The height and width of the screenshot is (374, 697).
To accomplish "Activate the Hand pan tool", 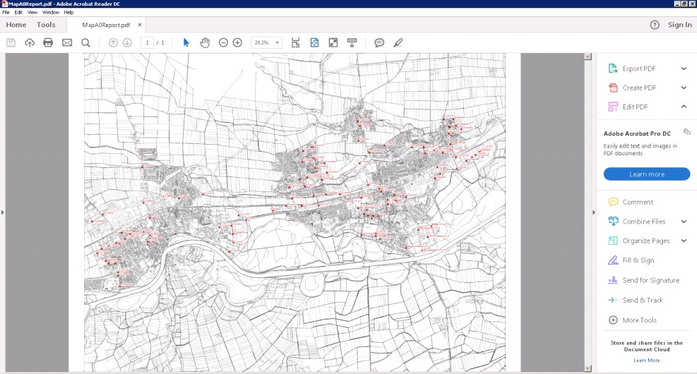I will [x=204, y=43].
